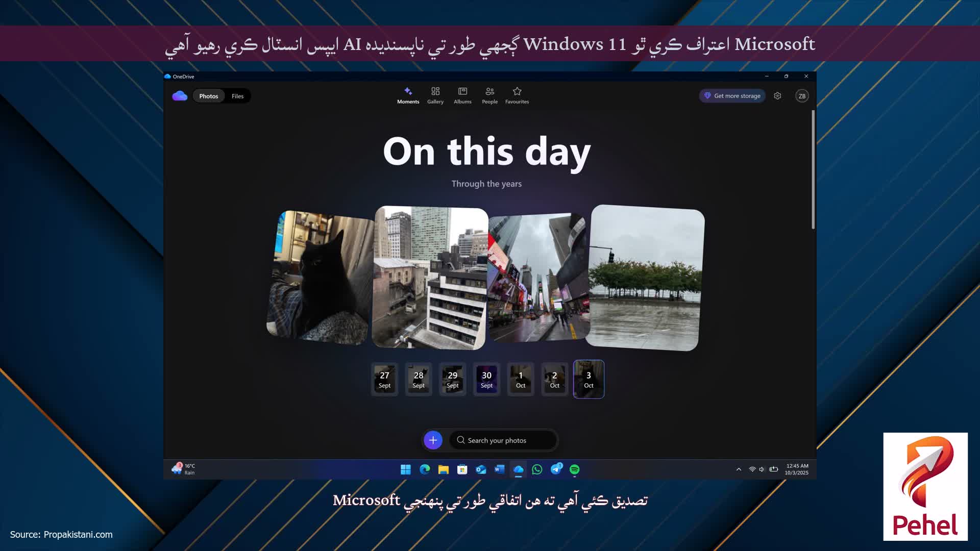Open Microsoft Store from taskbar
This screenshot has height=551, width=980.
tap(462, 469)
